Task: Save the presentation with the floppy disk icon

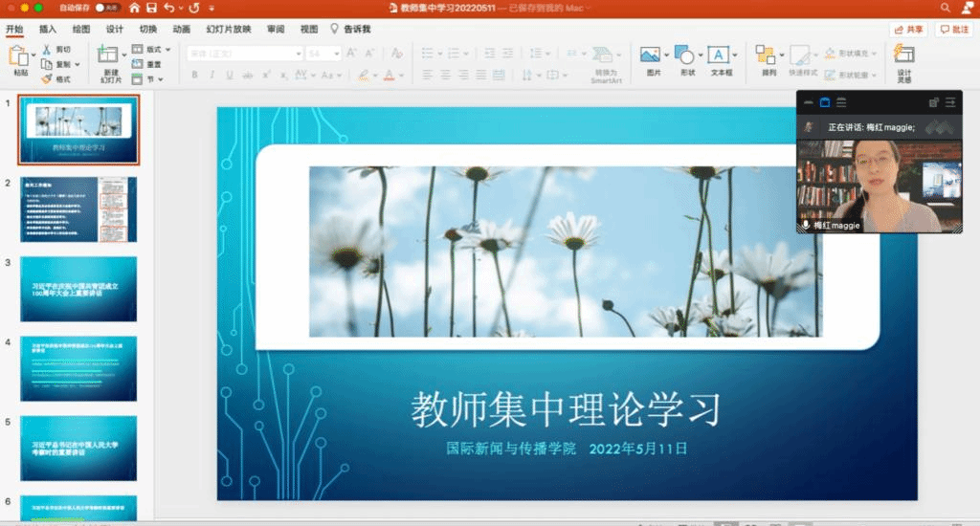Action: point(151,8)
